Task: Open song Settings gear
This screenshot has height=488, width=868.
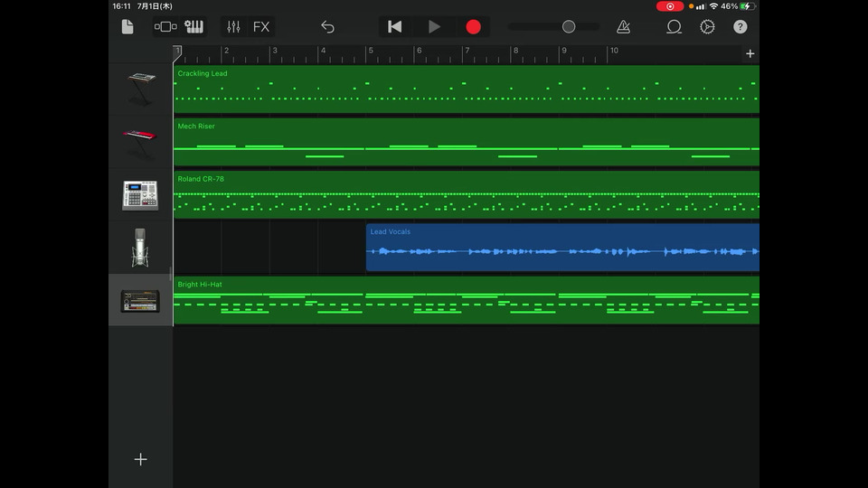Action: (x=707, y=26)
